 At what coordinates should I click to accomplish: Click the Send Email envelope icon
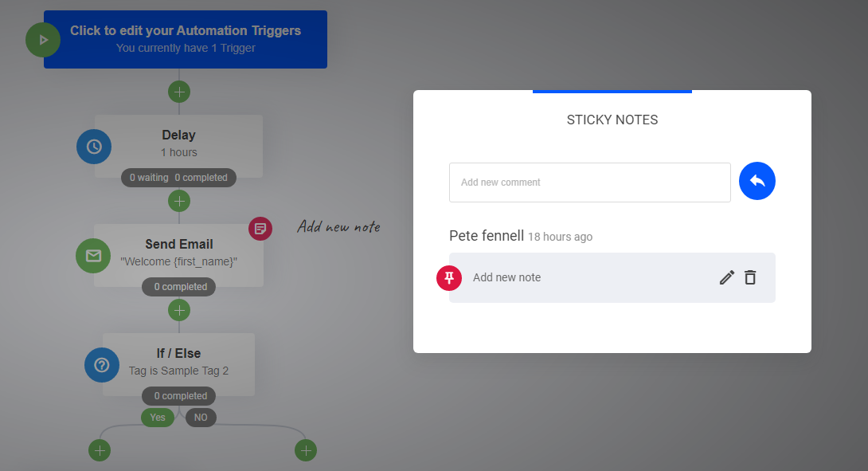(93, 256)
